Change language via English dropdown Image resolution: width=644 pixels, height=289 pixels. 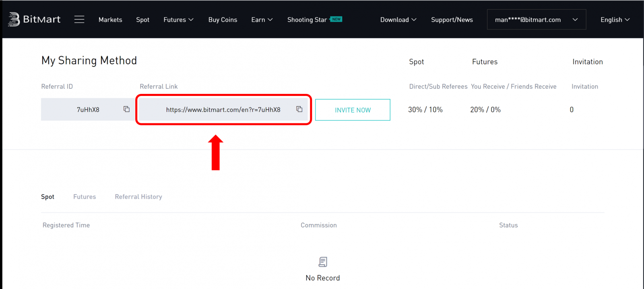615,20
